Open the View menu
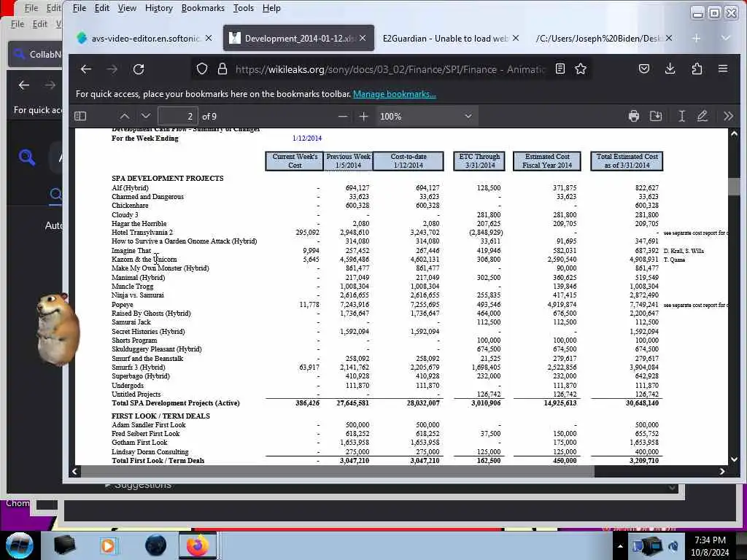This screenshot has height=560, width=747. tap(127, 8)
